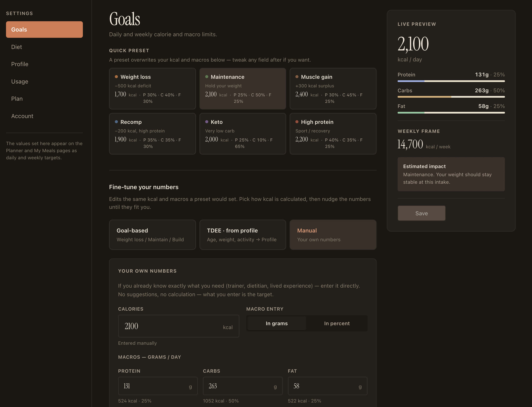Switch calculation mode to Goal-based

point(152,235)
